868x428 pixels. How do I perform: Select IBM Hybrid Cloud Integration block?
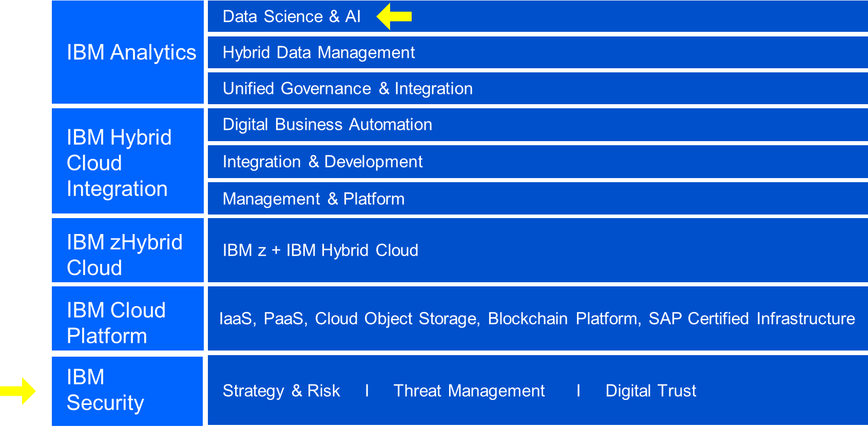pyautogui.click(x=128, y=161)
